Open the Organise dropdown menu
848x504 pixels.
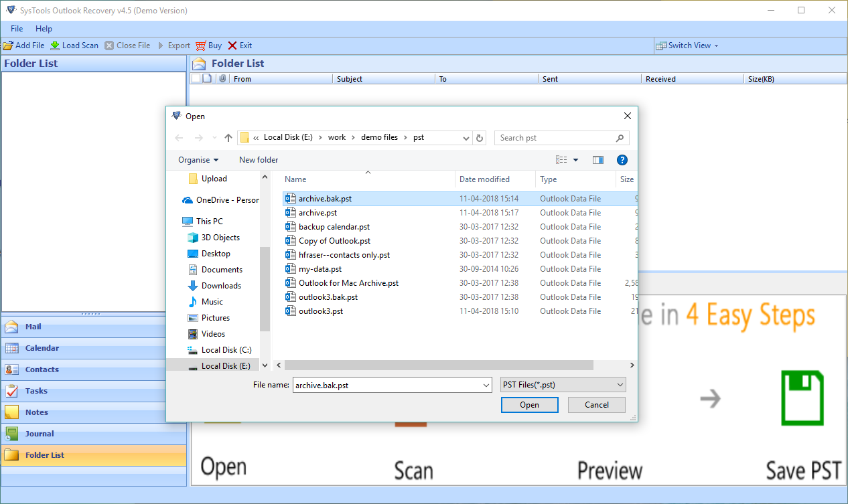(198, 160)
